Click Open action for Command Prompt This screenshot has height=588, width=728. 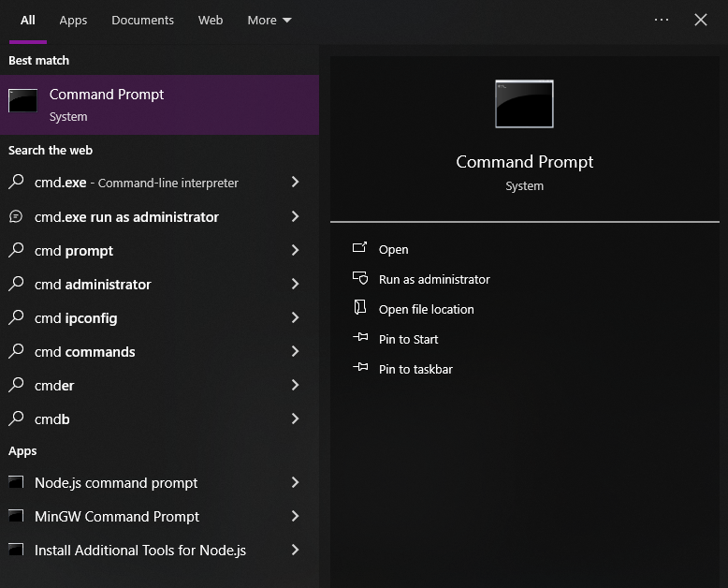tap(393, 249)
